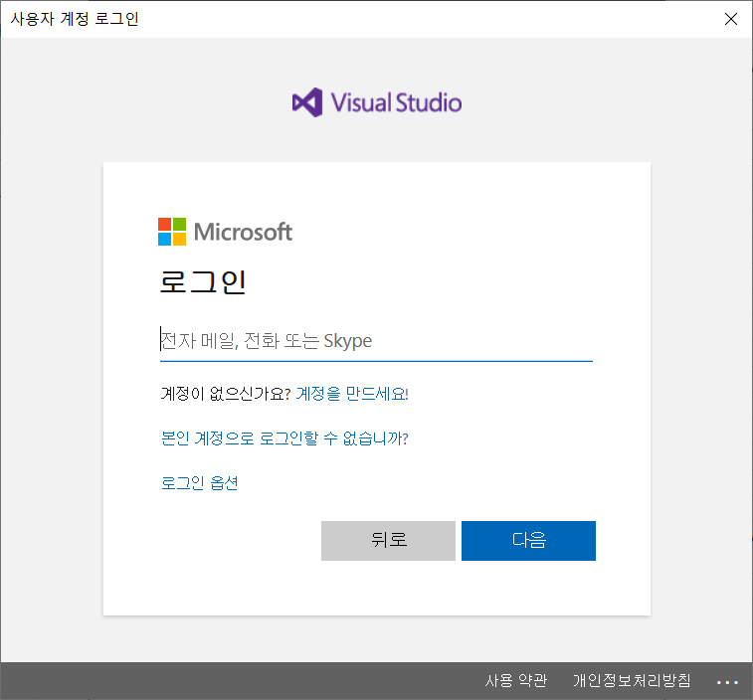Click the 계정이 없으신가요? text

pos(226,394)
